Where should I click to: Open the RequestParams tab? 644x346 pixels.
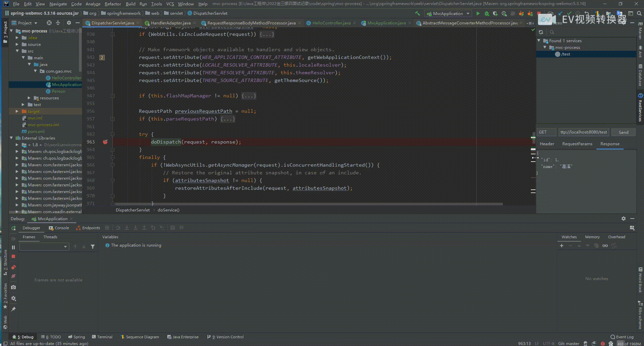(x=577, y=144)
